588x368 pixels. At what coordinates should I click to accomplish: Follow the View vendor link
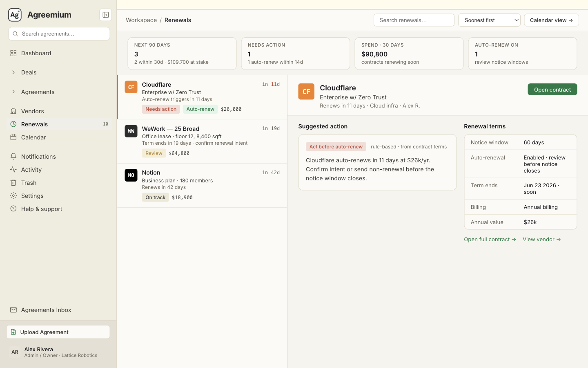[542, 240]
